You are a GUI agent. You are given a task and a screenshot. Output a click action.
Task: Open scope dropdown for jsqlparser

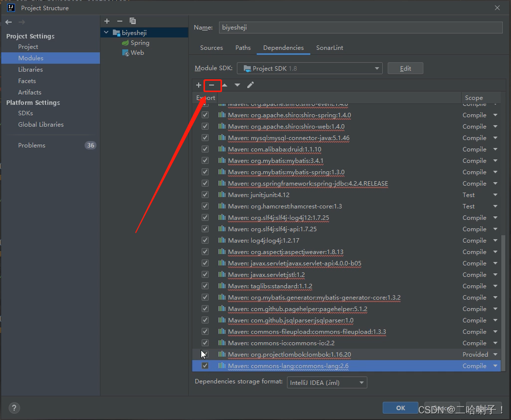point(496,320)
